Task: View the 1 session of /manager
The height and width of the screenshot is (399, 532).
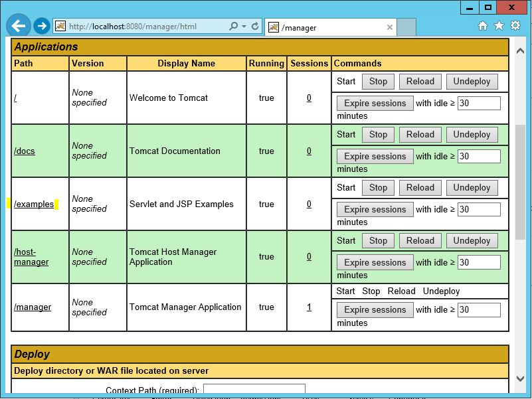Action: (309, 307)
